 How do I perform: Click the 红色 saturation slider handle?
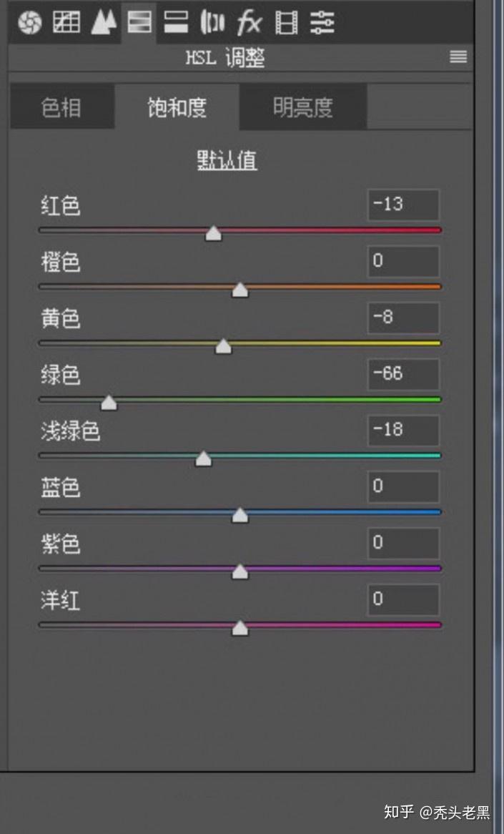click(213, 233)
